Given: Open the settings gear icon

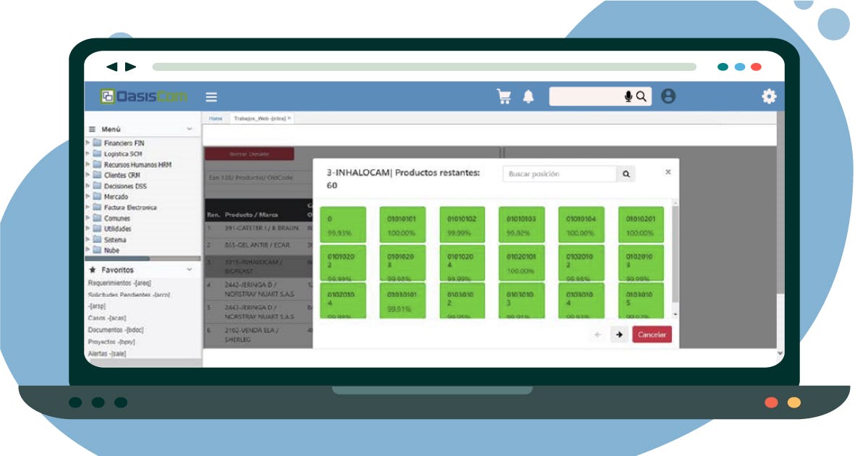Looking at the screenshot, I should (x=769, y=96).
